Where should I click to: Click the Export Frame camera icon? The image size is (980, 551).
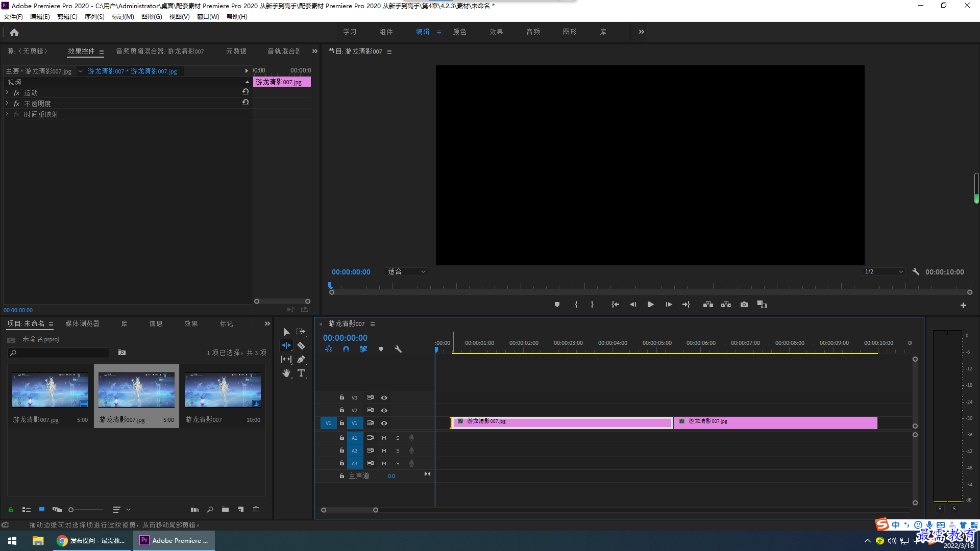tap(744, 305)
